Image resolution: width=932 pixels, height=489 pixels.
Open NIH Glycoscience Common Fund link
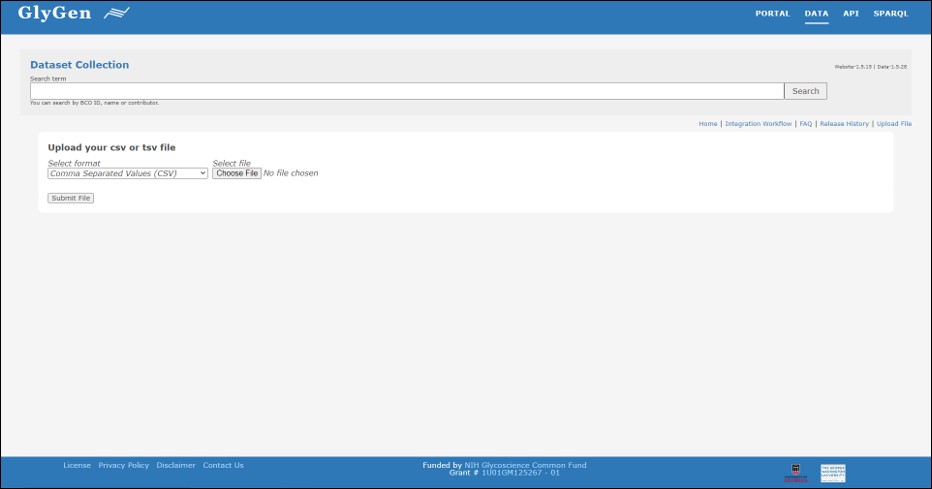click(525, 465)
